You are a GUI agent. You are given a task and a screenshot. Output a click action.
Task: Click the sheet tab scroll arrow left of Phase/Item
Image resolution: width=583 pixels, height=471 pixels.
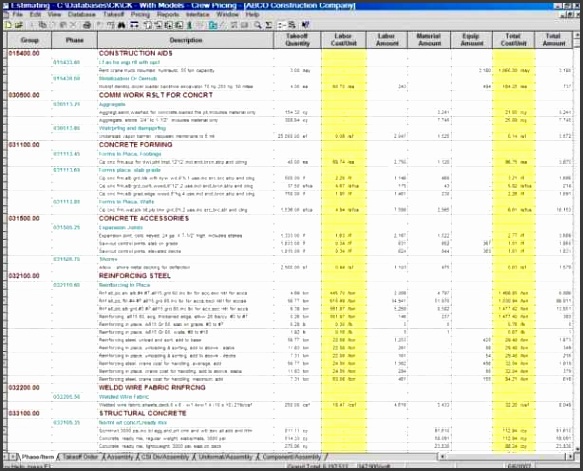click(12, 457)
